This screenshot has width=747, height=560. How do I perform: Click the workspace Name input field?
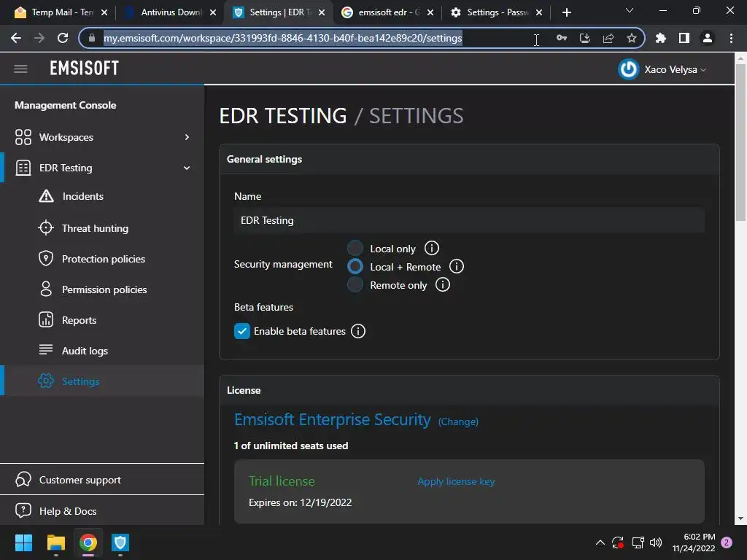pyautogui.click(x=469, y=220)
